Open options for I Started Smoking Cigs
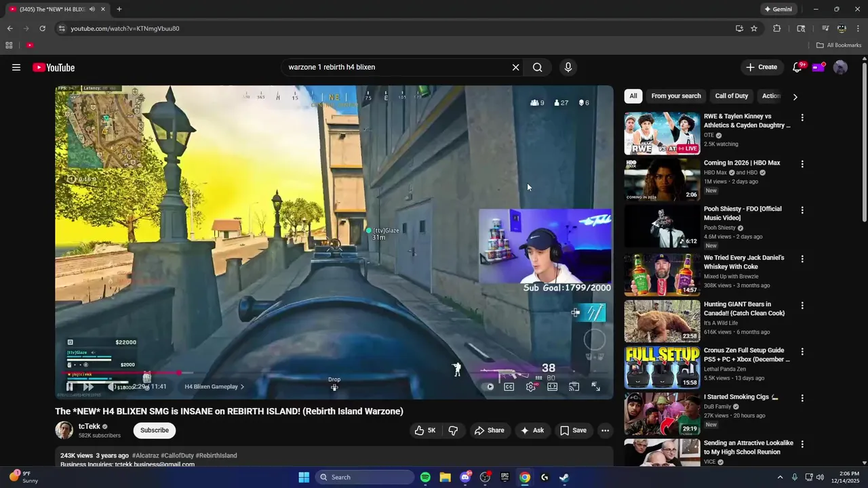Viewport: 868px width, 488px height. click(x=802, y=399)
